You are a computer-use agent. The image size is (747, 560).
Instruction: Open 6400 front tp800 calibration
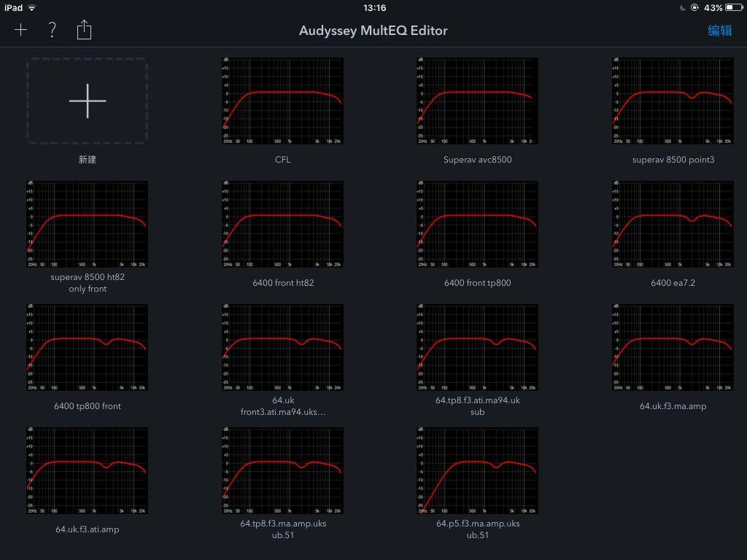(477, 224)
